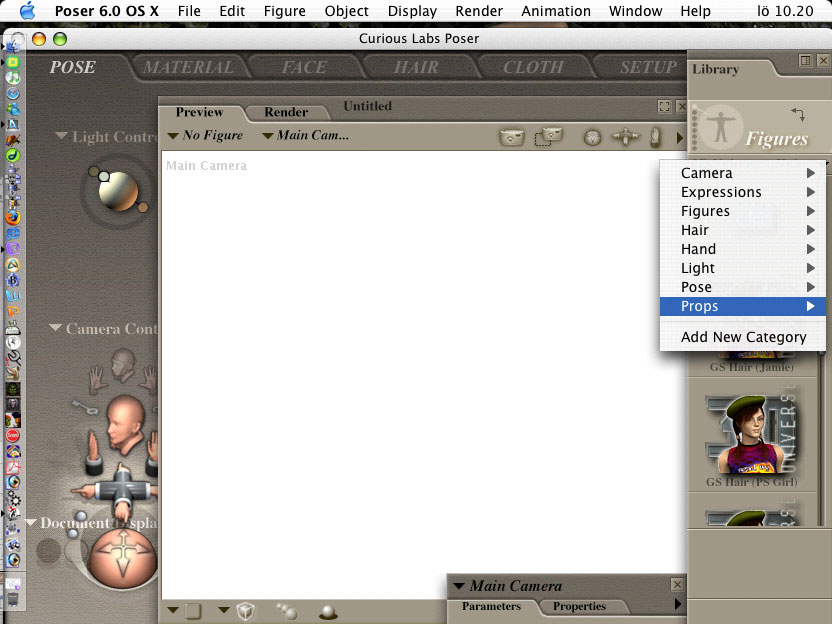832x624 pixels.
Task: Click the camera rotation trackball sphere
Action: click(x=123, y=559)
